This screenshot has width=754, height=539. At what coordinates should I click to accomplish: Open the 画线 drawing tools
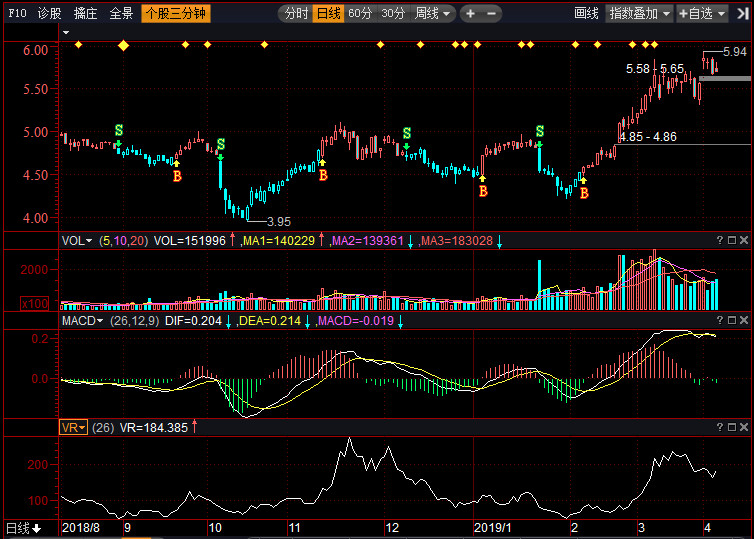586,13
